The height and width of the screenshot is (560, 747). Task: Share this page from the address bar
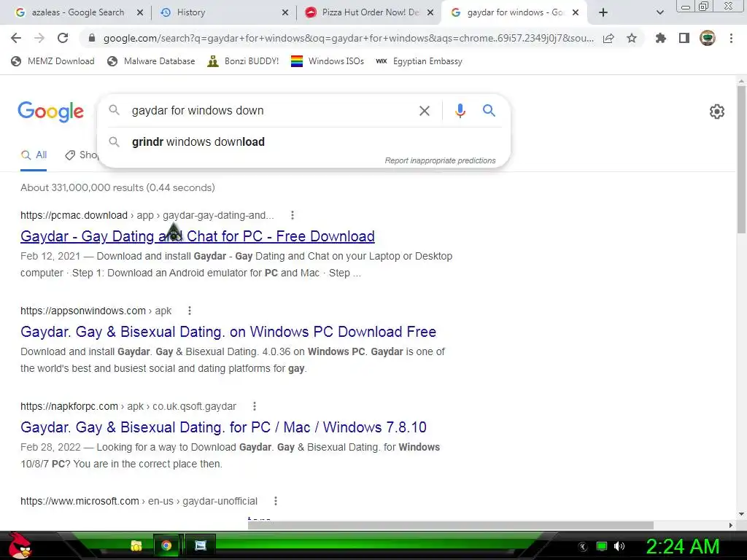(x=608, y=38)
